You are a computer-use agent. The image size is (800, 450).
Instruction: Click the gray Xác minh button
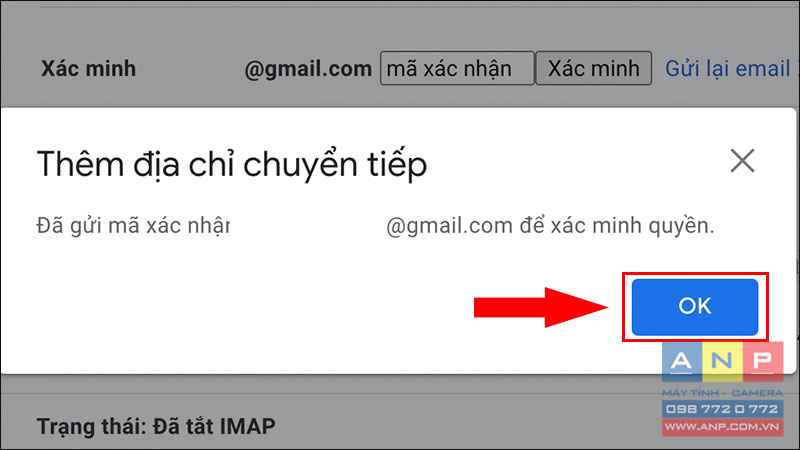(593, 68)
